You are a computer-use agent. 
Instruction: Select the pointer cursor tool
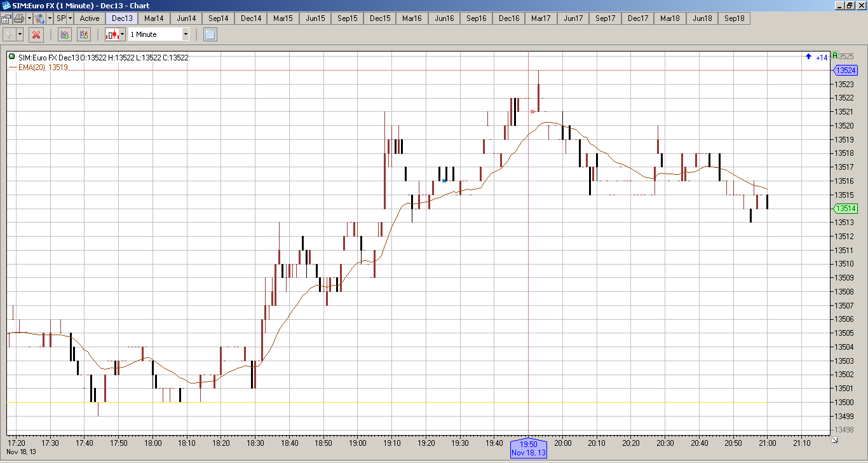tap(9, 34)
